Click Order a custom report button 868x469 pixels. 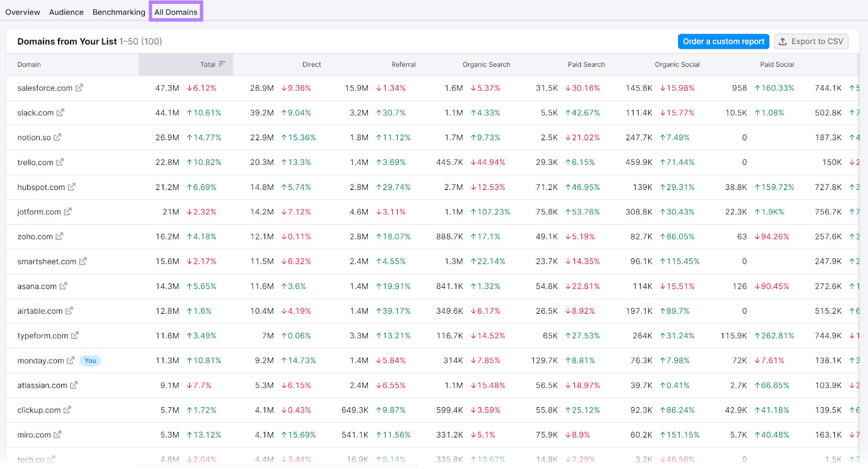click(x=723, y=41)
